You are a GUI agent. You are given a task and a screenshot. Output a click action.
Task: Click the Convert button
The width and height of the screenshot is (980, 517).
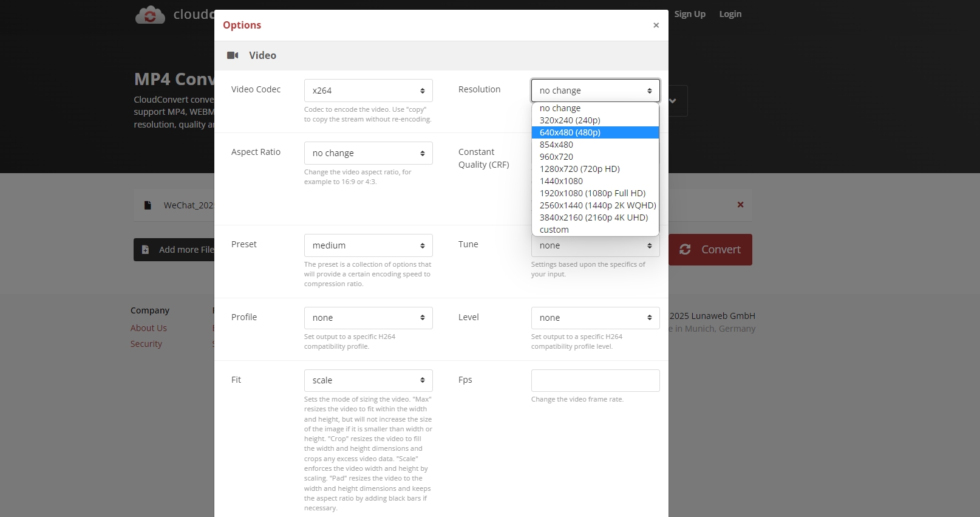point(710,250)
